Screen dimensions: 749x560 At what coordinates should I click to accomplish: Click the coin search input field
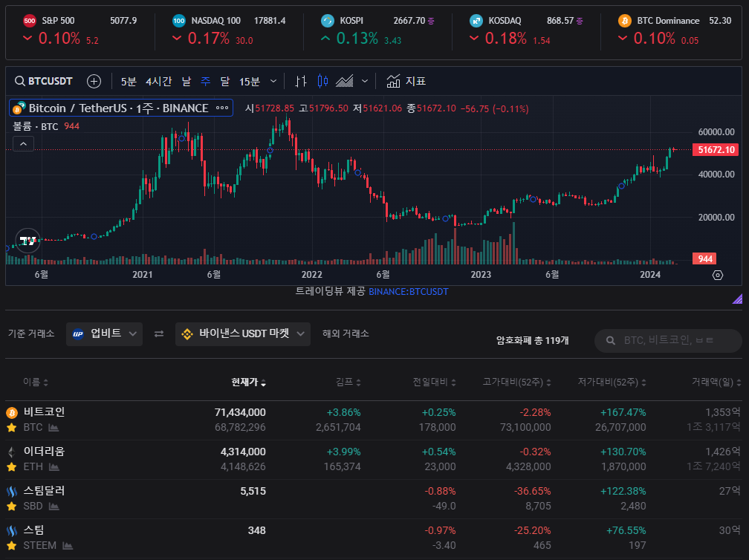click(668, 340)
